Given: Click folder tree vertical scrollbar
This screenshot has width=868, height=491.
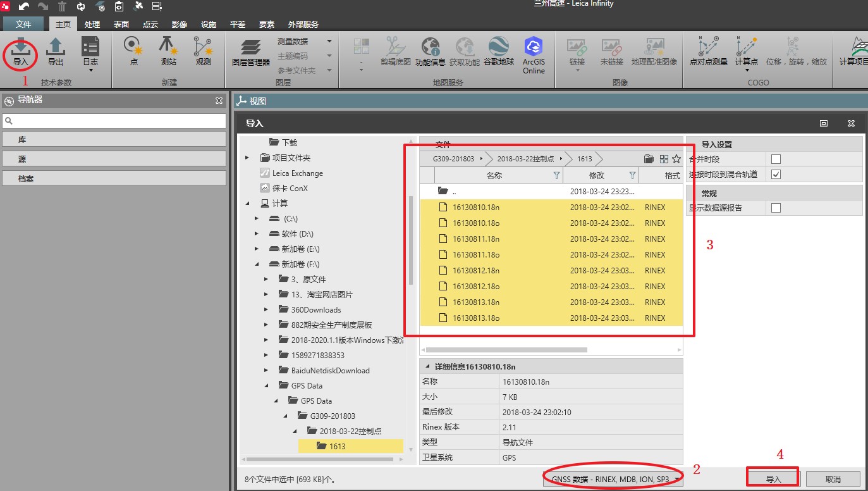Looking at the screenshot, I should click(x=412, y=240).
